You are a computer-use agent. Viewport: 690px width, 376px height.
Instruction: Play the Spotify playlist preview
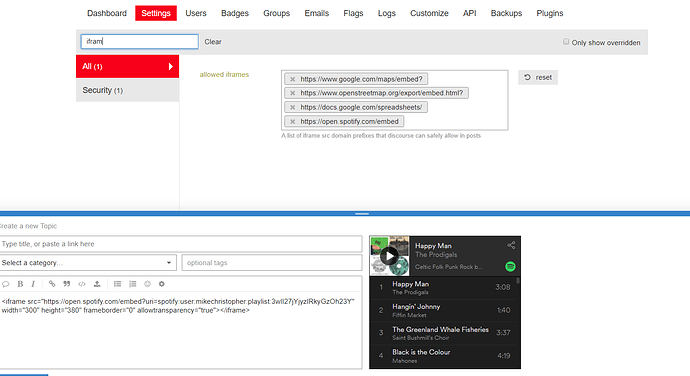coord(389,256)
